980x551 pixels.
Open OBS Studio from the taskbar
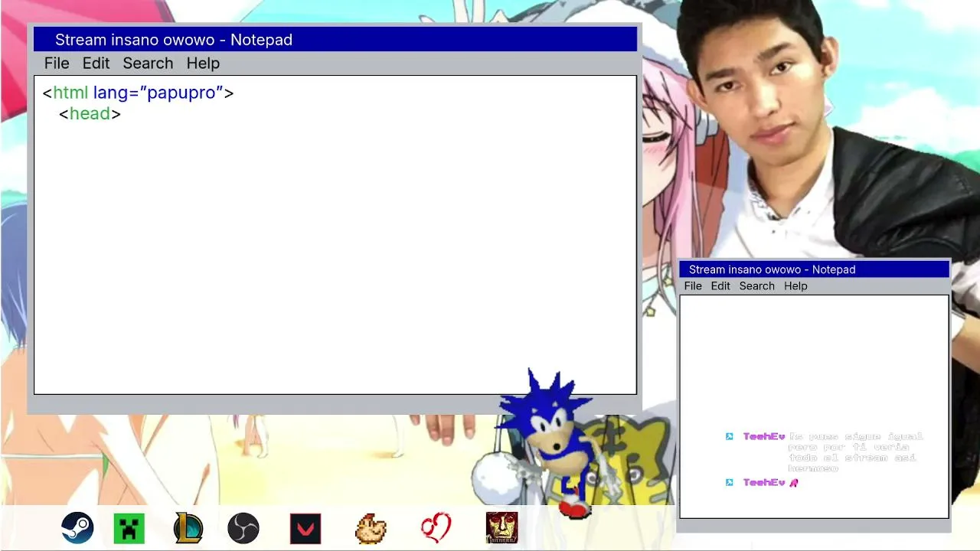click(243, 528)
